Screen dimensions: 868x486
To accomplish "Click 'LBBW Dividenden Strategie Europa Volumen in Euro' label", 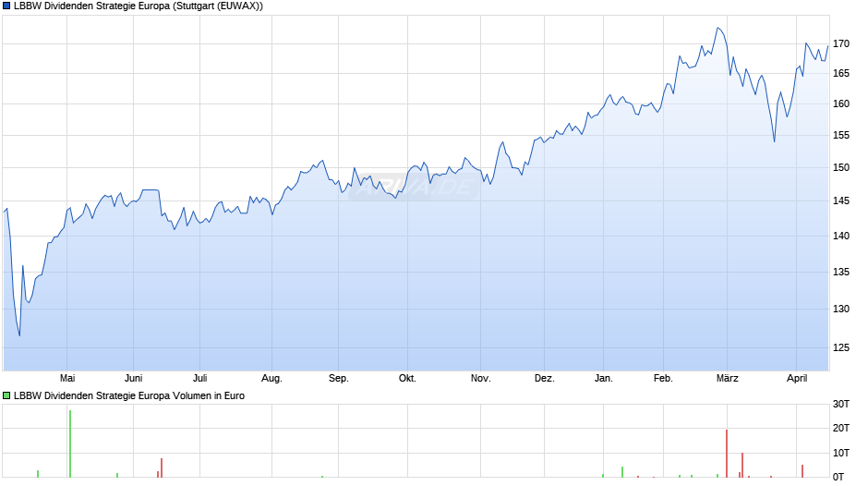I will pyautogui.click(x=129, y=395).
